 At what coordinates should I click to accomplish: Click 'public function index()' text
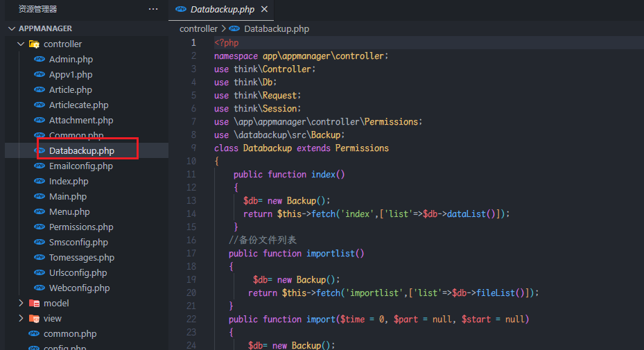point(289,174)
